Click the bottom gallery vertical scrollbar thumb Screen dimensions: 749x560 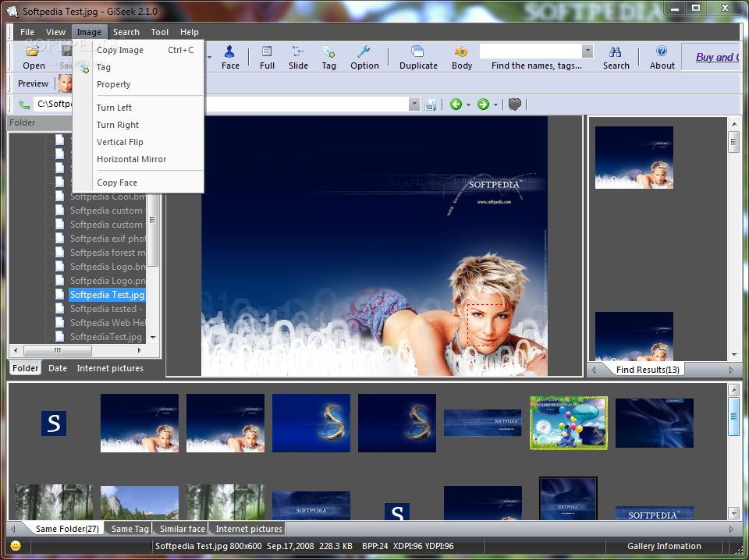pyautogui.click(x=733, y=416)
